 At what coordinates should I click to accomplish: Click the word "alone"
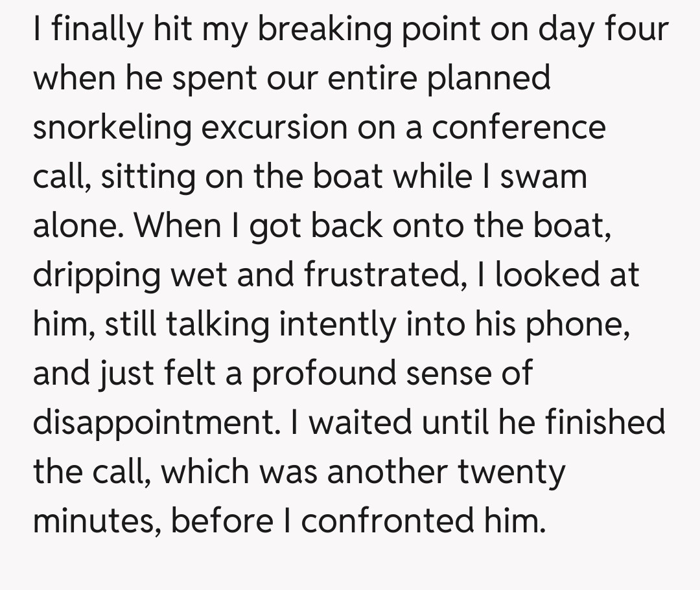point(76,226)
